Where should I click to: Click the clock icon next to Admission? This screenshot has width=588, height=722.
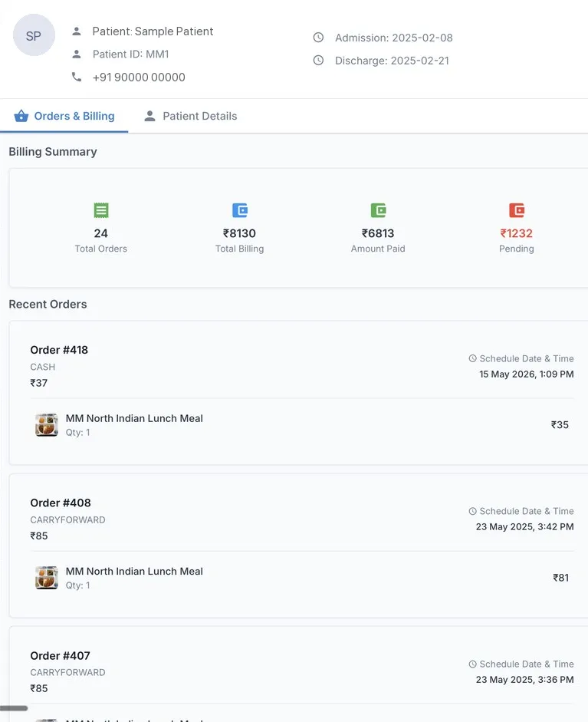[318, 38]
